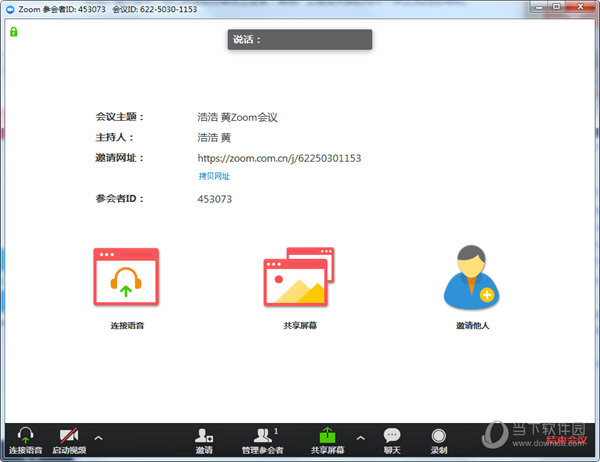Click the 共享屏幕 label under pictures icon
This screenshot has width=600, height=462.
[x=300, y=325]
